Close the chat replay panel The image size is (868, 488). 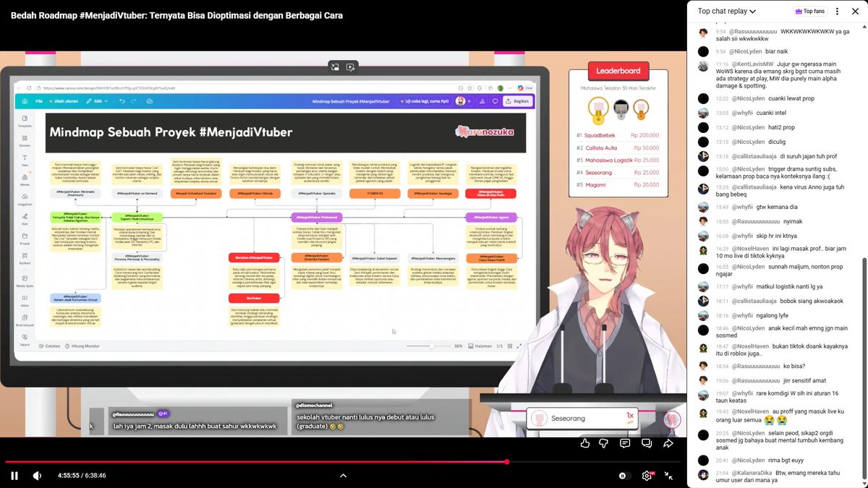856,11
